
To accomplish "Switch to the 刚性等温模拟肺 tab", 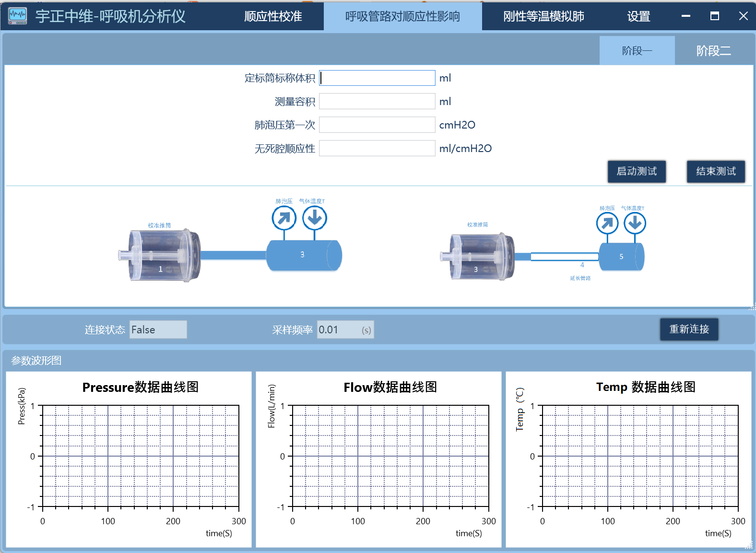I will point(543,16).
